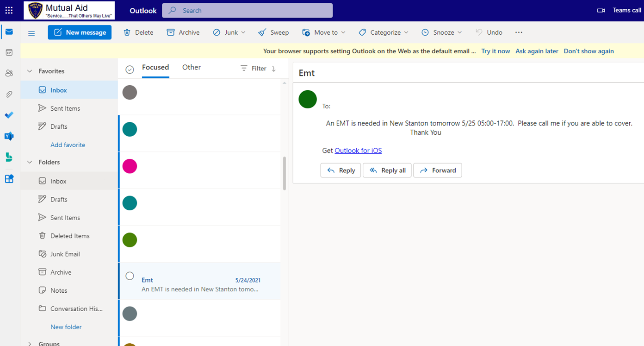Forward the Emt email

[438, 170]
